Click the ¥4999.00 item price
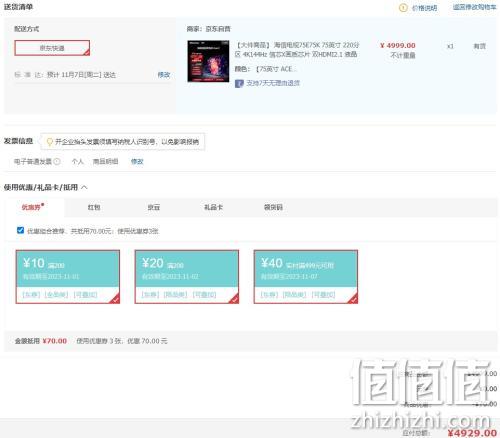Screen dimensions: 500x438 [398, 45]
